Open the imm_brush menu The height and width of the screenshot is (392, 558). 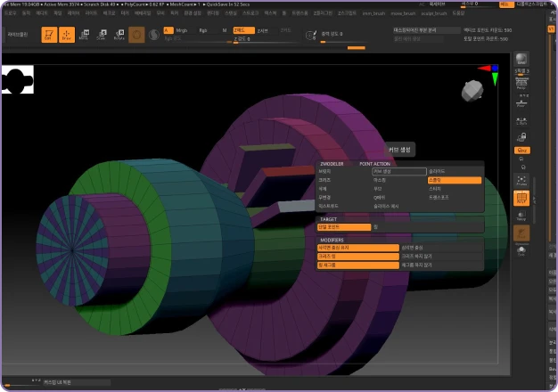[x=373, y=13]
